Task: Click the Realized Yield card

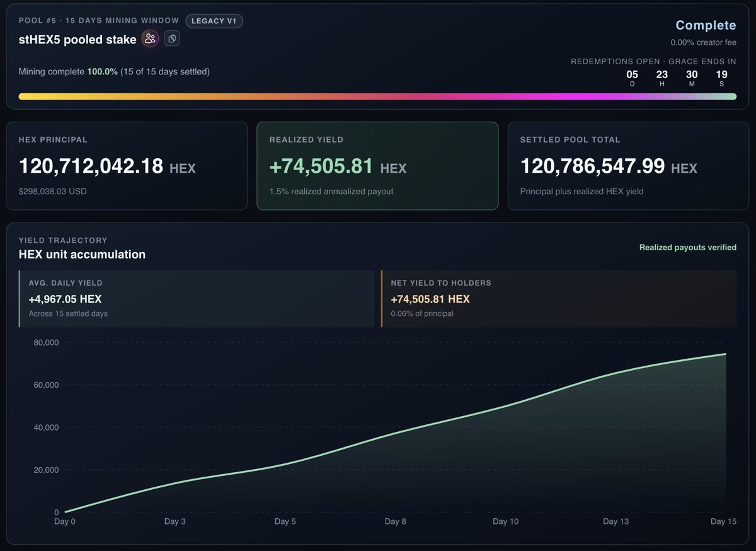Action: pos(377,166)
